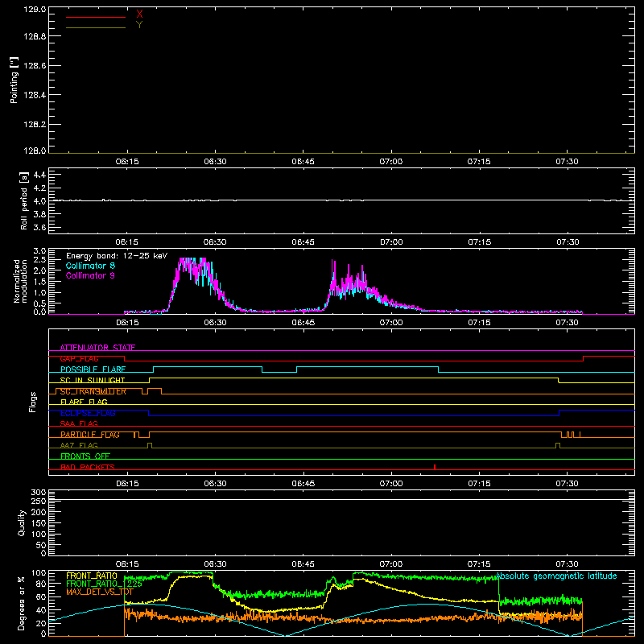Click the red X legend label
This screenshot has height=644, width=644.
pos(139,14)
